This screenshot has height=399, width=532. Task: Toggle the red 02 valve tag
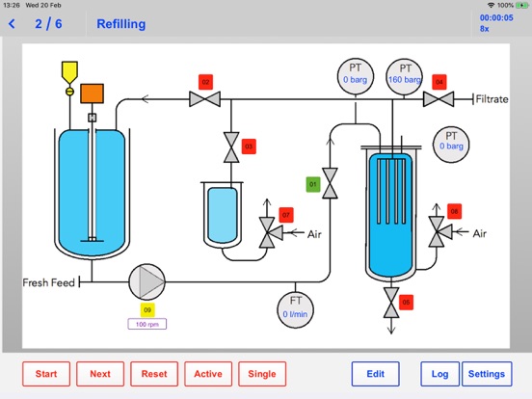[205, 82]
